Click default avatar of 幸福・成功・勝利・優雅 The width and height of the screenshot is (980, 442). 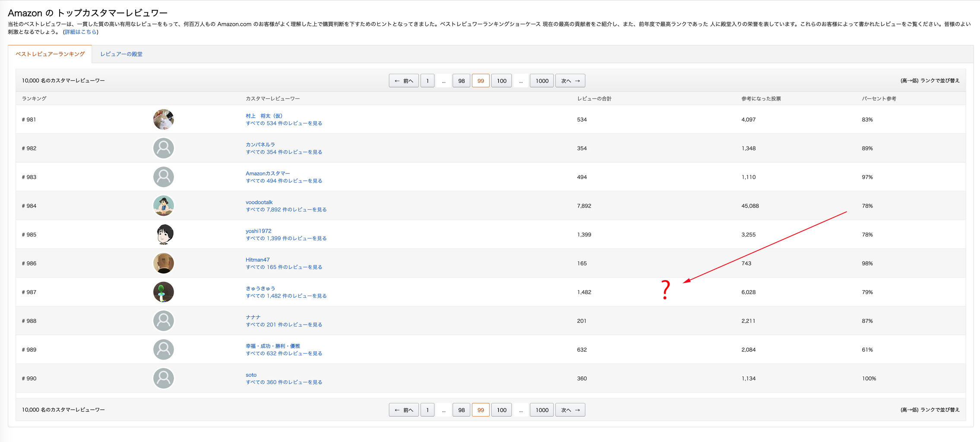164,350
